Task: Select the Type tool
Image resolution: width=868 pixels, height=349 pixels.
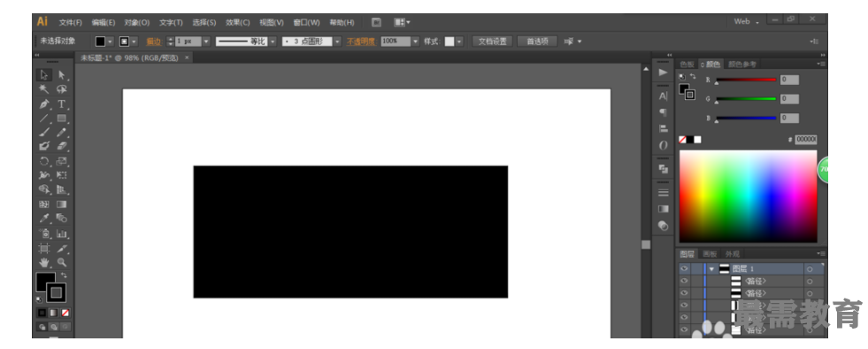Action: 62,105
